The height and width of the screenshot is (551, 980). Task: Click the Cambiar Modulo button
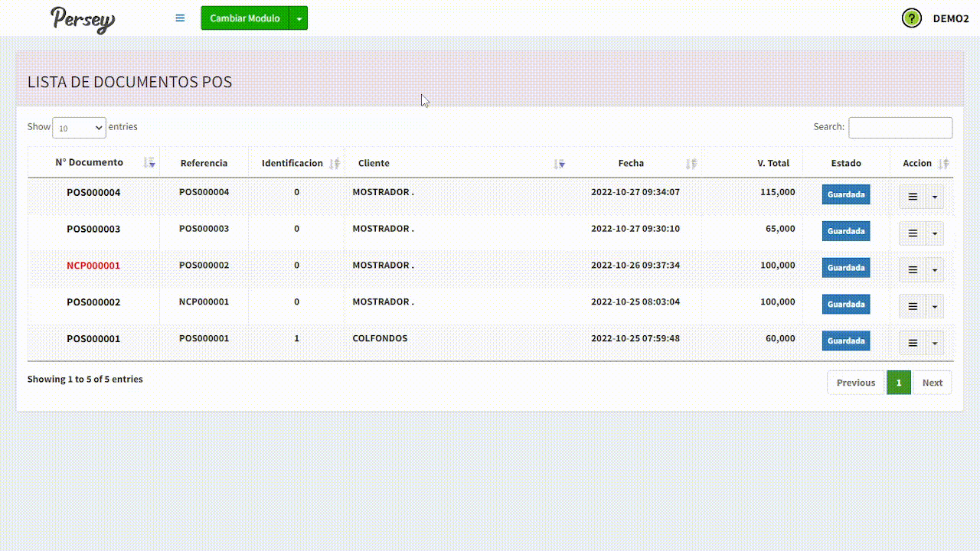244,18
